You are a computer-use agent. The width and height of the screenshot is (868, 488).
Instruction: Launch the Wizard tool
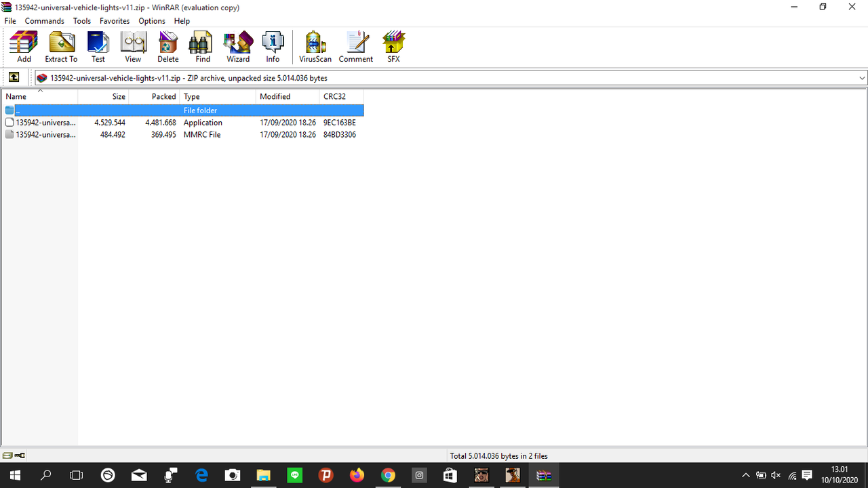click(x=238, y=47)
